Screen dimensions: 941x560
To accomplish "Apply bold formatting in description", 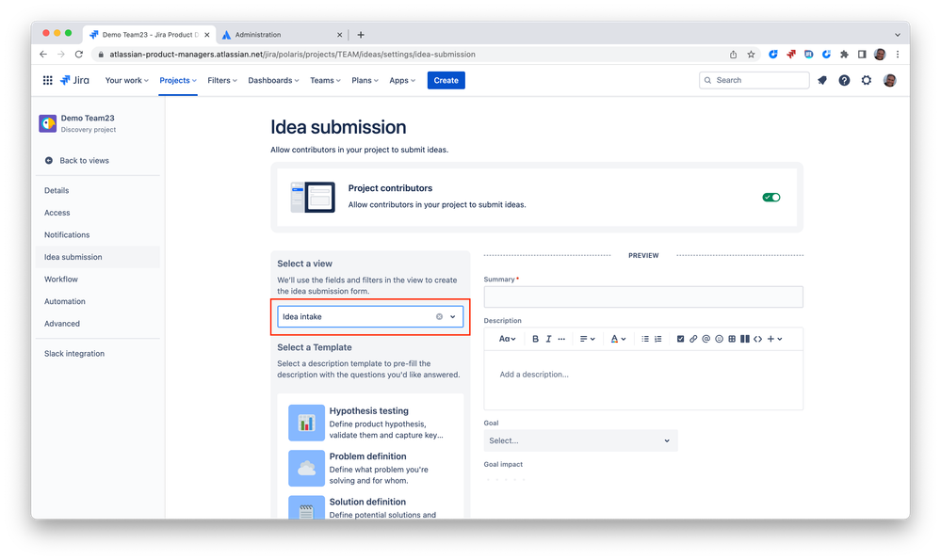I will (535, 339).
